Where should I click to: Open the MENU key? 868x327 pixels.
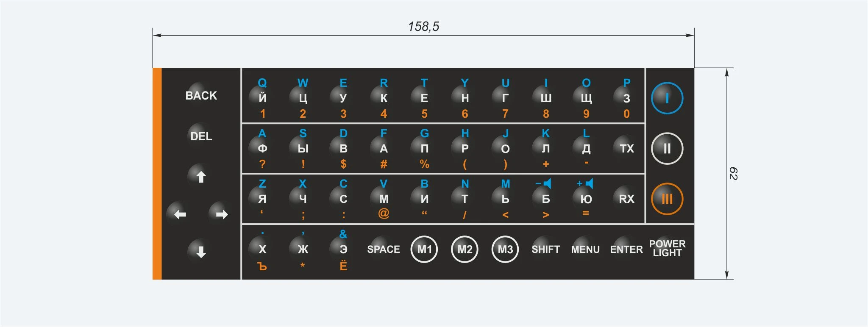click(x=585, y=249)
